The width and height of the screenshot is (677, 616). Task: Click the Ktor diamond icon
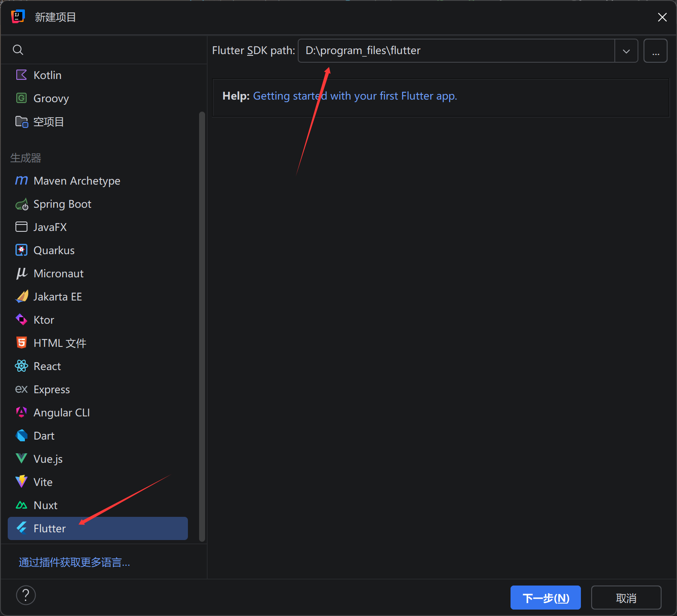click(21, 320)
